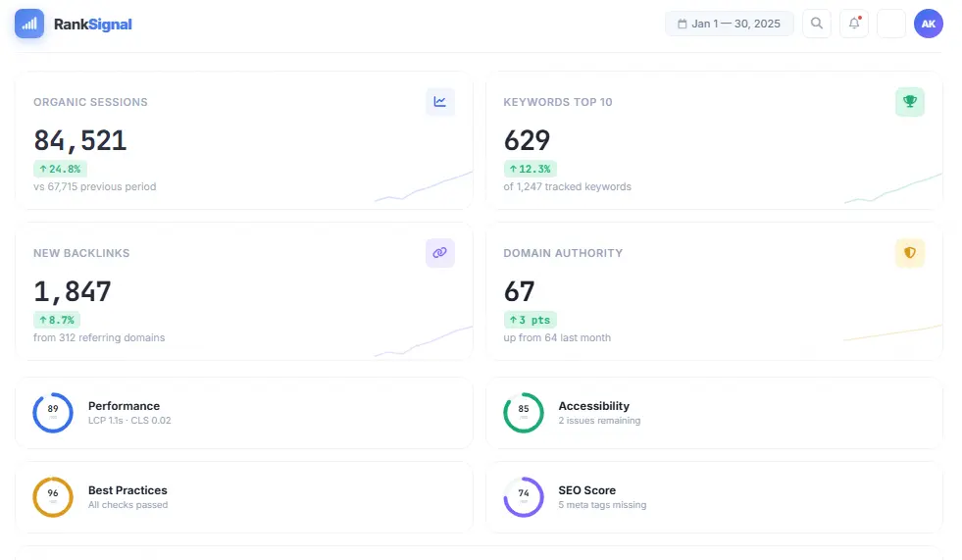Click the 24.8% growth badge
This screenshot has height=560, width=962.
coord(60,169)
